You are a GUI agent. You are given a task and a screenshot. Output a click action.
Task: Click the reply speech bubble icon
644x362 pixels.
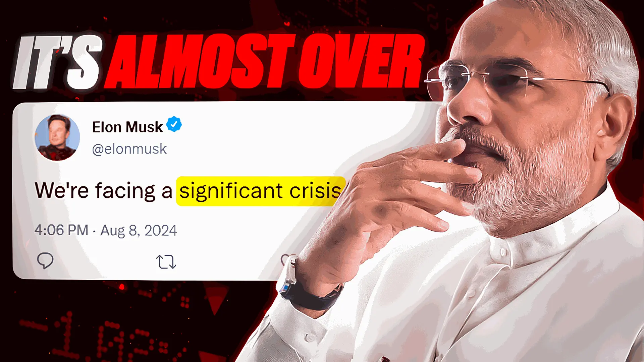[45, 260]
